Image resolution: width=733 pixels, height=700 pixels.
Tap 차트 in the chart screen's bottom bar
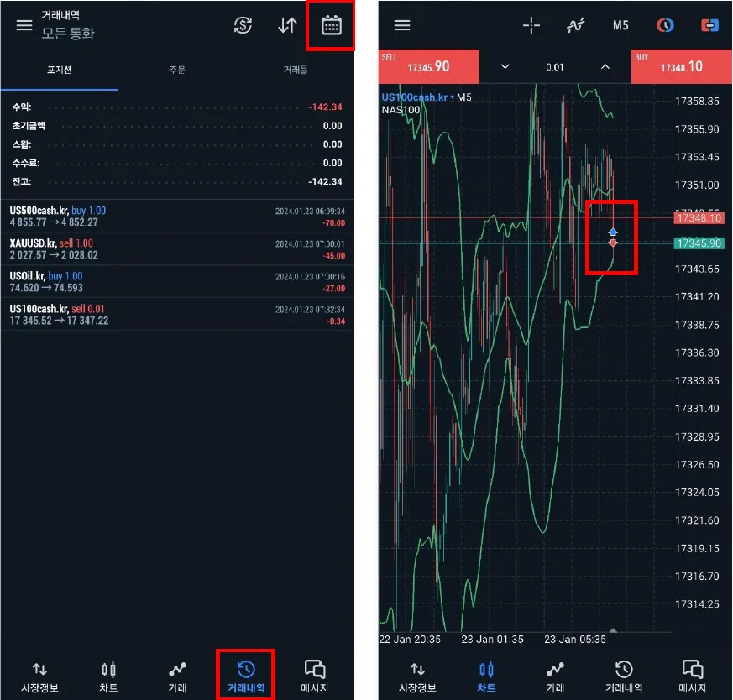point(486,677)
